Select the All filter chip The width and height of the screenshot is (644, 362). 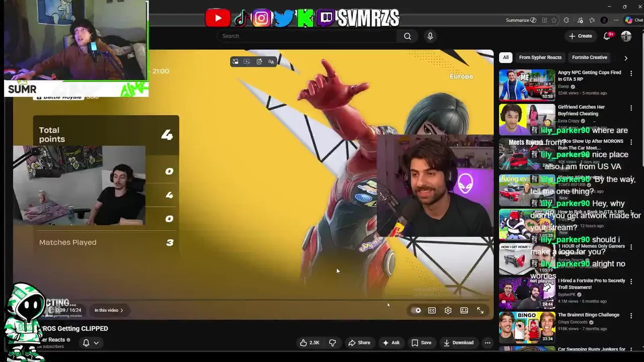506,57
